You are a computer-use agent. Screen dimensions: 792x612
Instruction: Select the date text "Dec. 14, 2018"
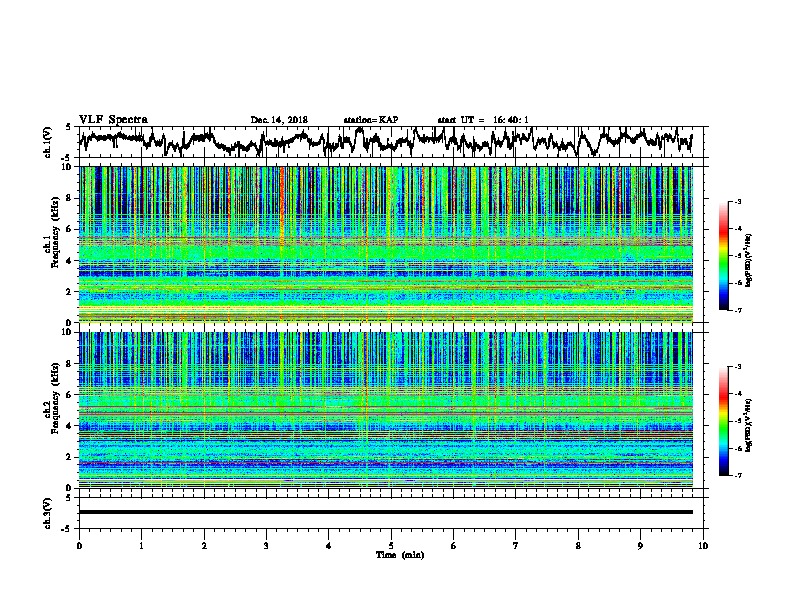pyautogui.click(x=279, y=120)
